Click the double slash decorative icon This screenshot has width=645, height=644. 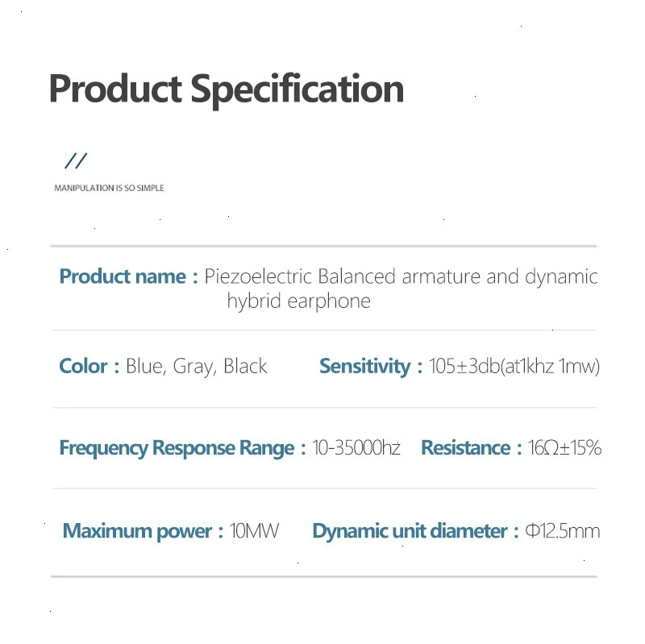[76, 160]
